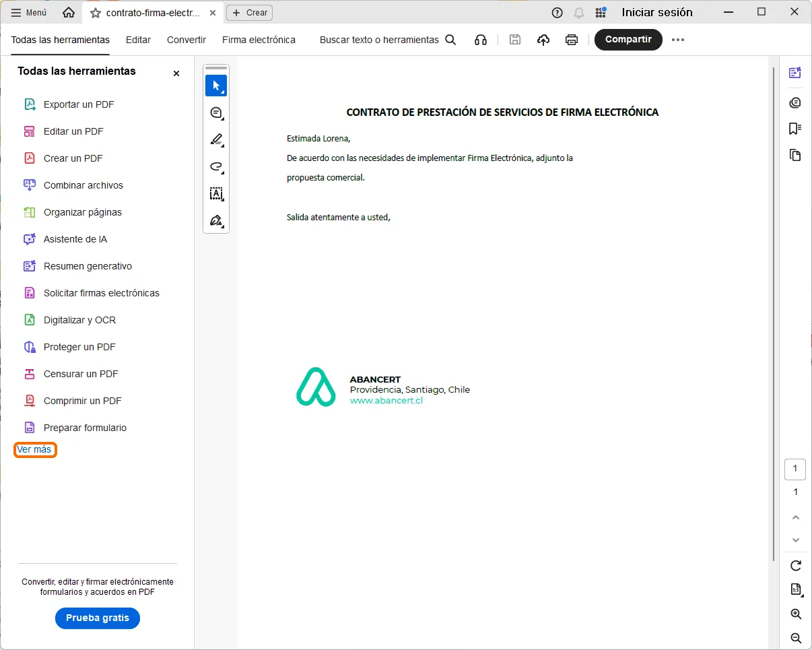Click the cloud upload icon

[x=543, y=40]
